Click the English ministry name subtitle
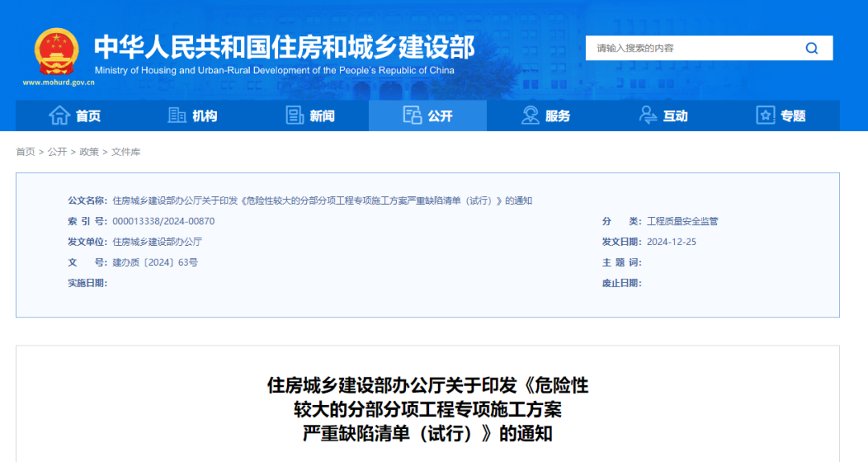This screenshot has height=462, width=868. click(x=275, y=70)
